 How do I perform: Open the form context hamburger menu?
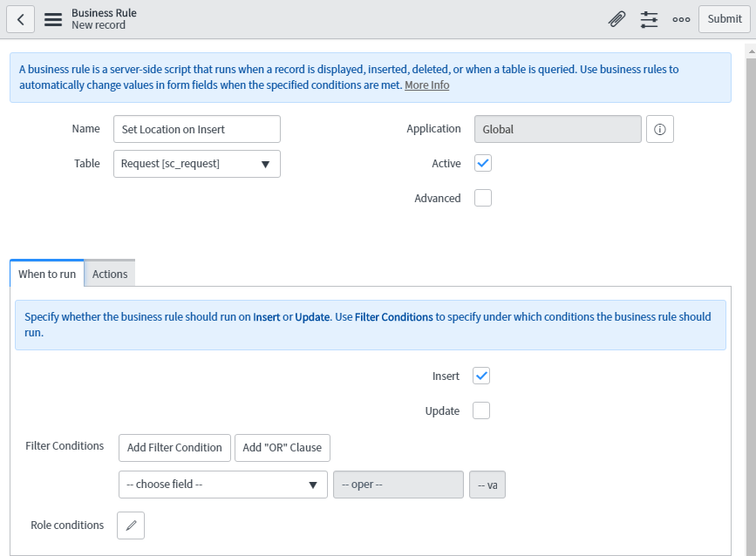tap(53, 19)
